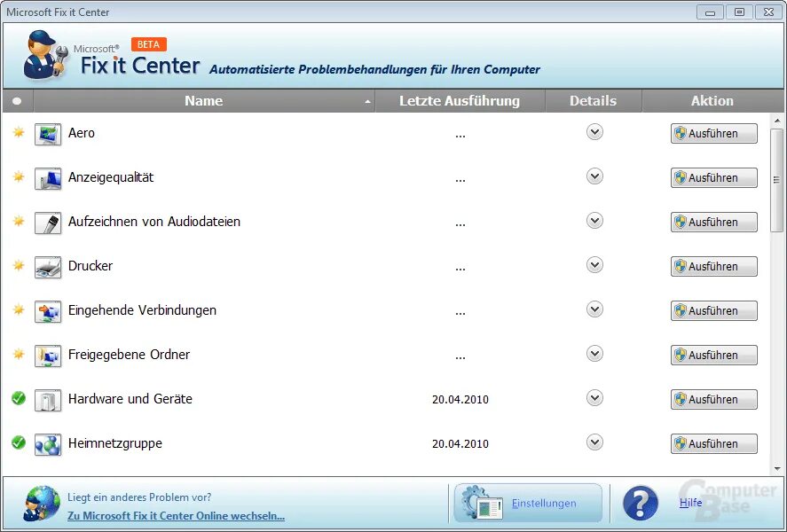Click the globe mechanic icon at bottom
The image size is (787, 532).
click(x=42, y=503)
